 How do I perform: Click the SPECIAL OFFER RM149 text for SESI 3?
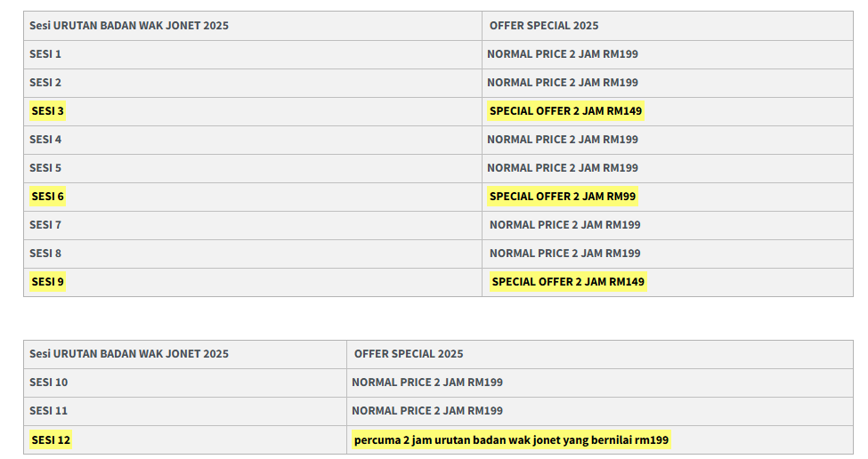(x=565, y=111)
